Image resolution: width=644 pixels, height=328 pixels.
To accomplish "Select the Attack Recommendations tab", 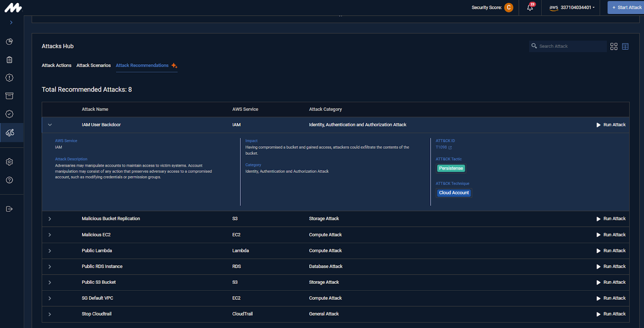I will tap(147, 66).
